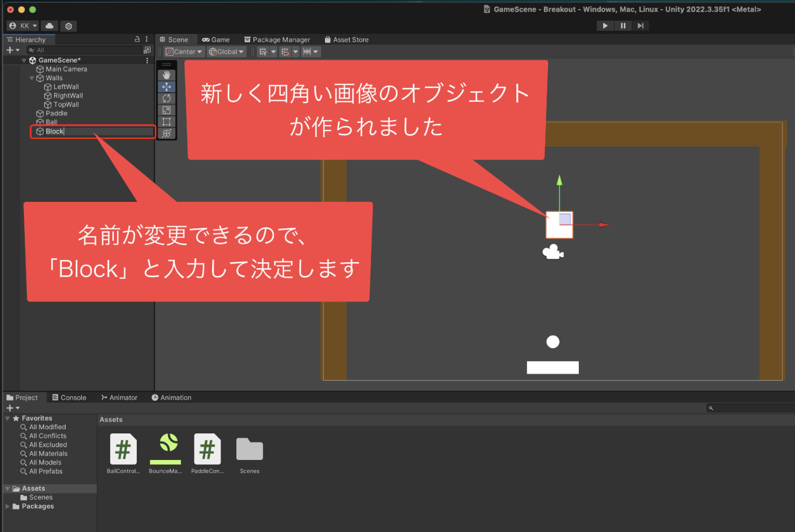This screenshot has height=532, width=795.
Task: Step forward one frame
Action: 640,25
